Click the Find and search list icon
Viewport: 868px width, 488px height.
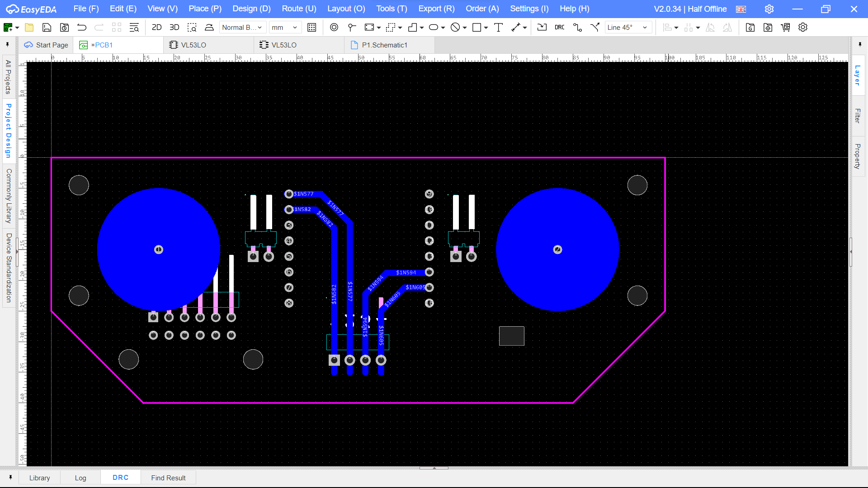pyautogui.click(x=134, y=28)
